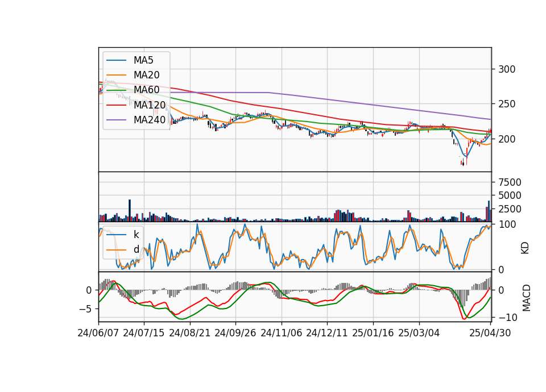
Task: Click the KD axis title
Action: pos(525,248)
